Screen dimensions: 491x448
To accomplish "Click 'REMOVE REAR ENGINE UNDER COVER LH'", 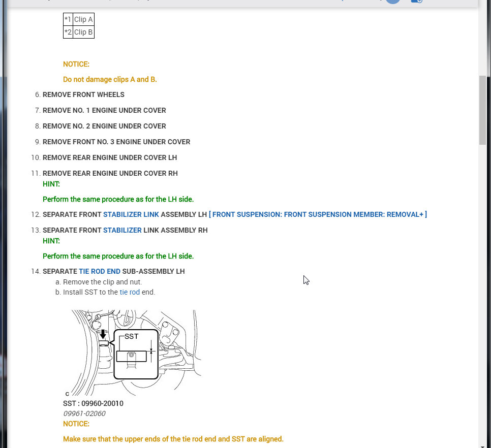I will (x=110, y=157).
